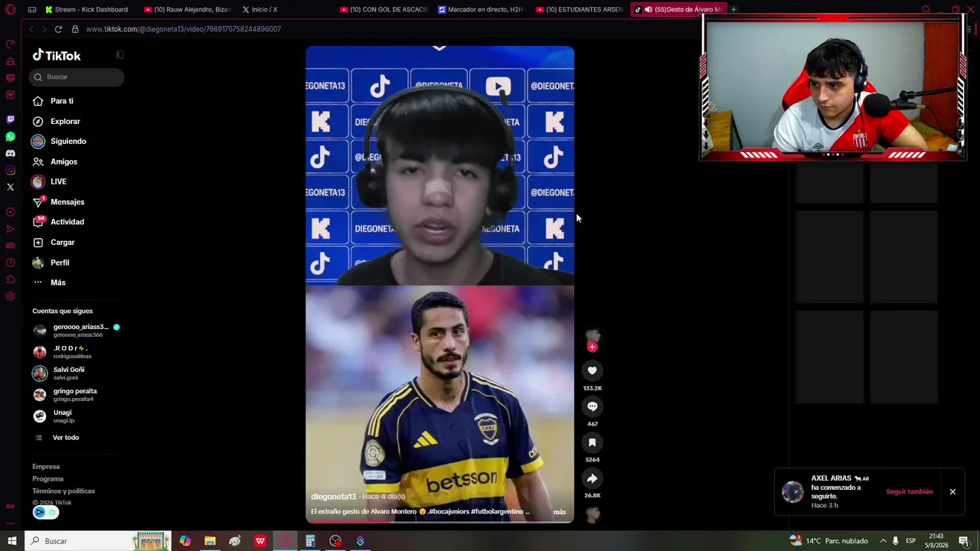
Task: Open Instagram in the Opera sidebar
Action: (10, 170)
